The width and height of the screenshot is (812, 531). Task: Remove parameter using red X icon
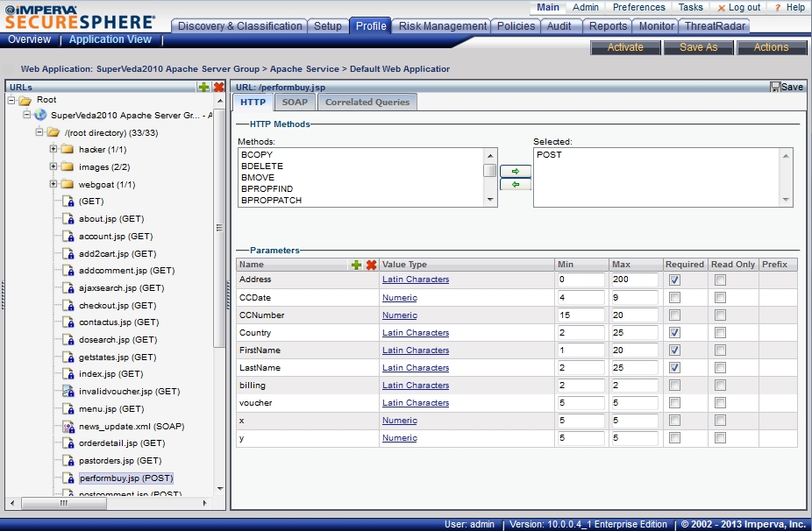pyautogui.click(x=371, y=265)
